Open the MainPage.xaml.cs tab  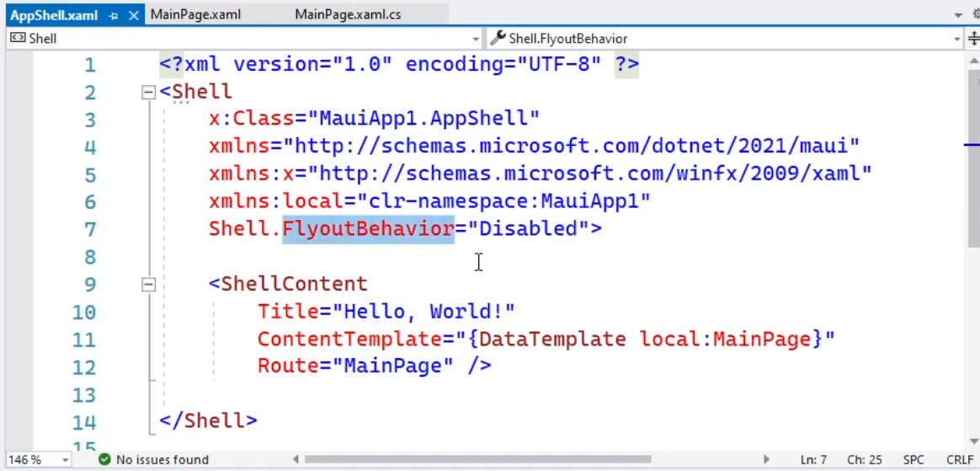(x=348, y=14)
